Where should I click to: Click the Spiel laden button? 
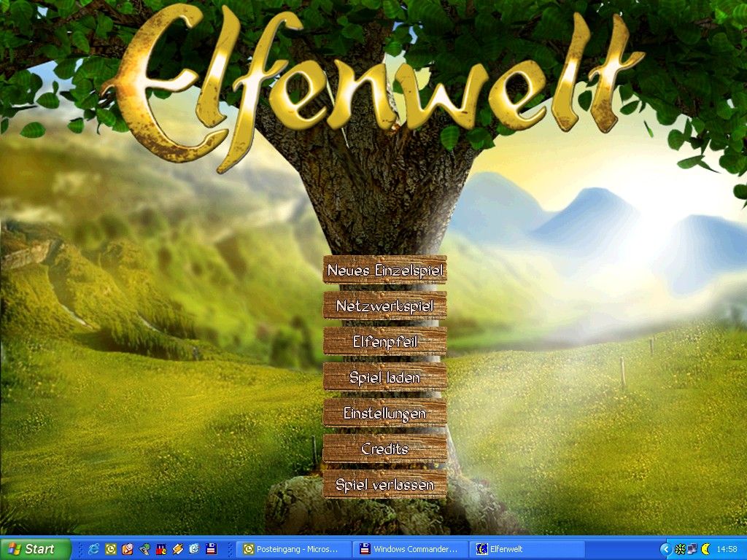(384, 377)
